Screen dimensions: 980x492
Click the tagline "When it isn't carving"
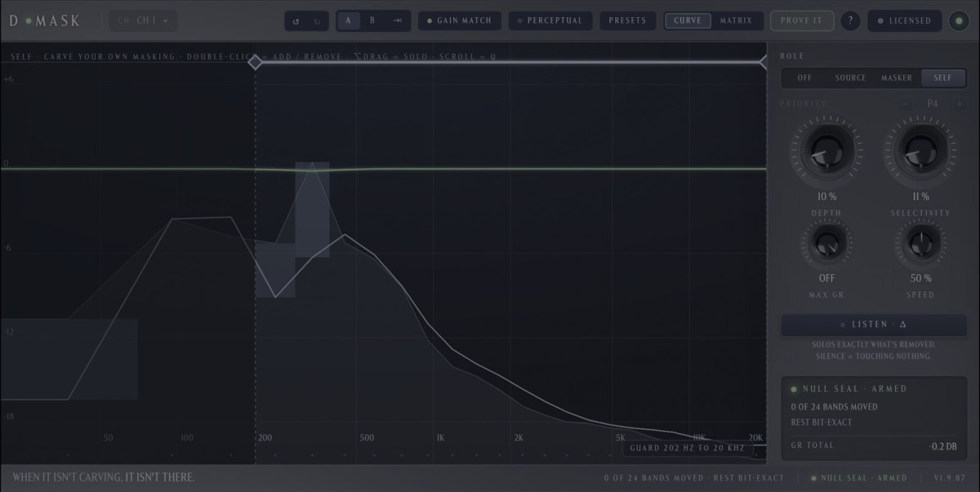point(104,477)
